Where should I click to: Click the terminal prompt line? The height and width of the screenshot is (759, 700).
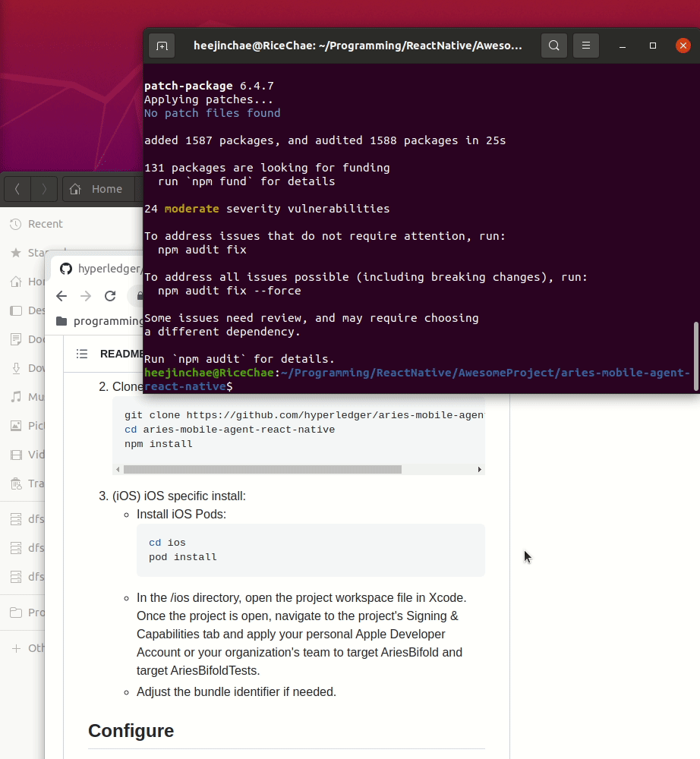tap(417, 379)
